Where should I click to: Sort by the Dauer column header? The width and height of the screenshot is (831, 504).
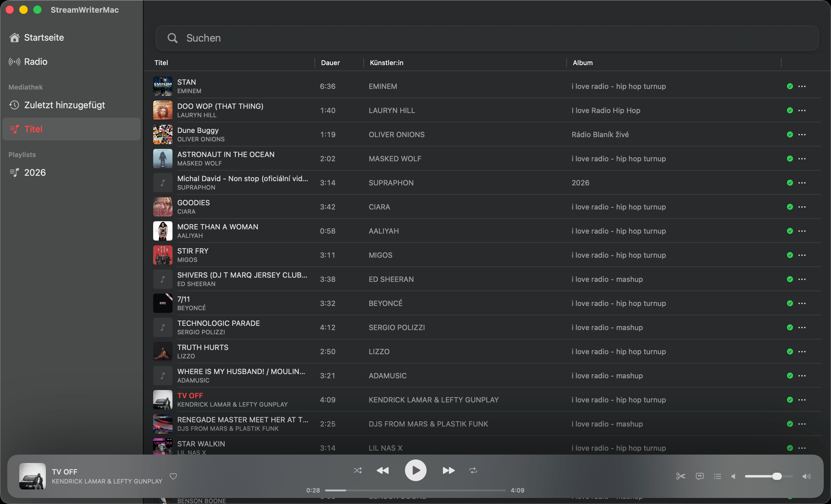(330, 63)
